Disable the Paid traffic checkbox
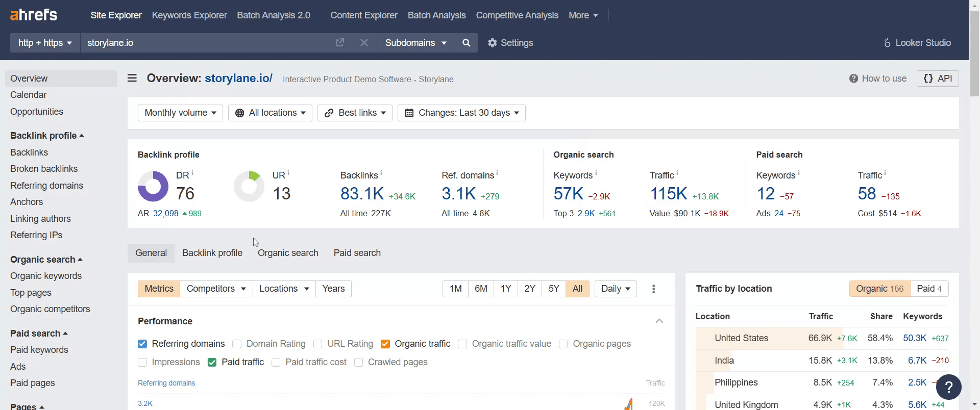The image size is (980, 410). [212, 362]
